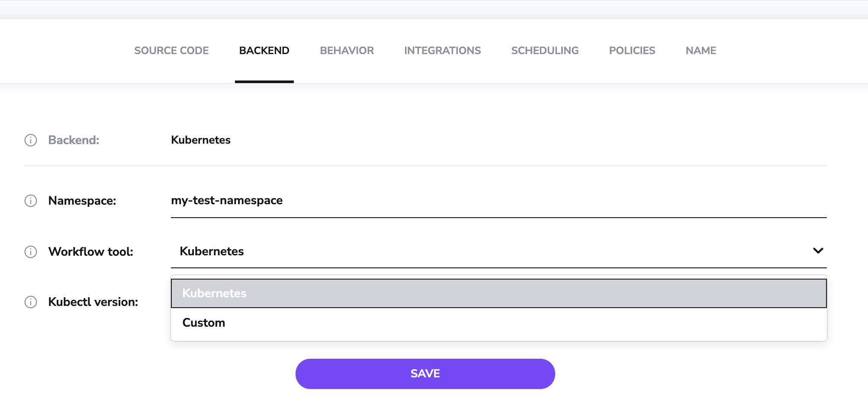The width and height of the screenshot is (868, 418).
Task: Switch to the POLICIES tab
Action: 632,50
